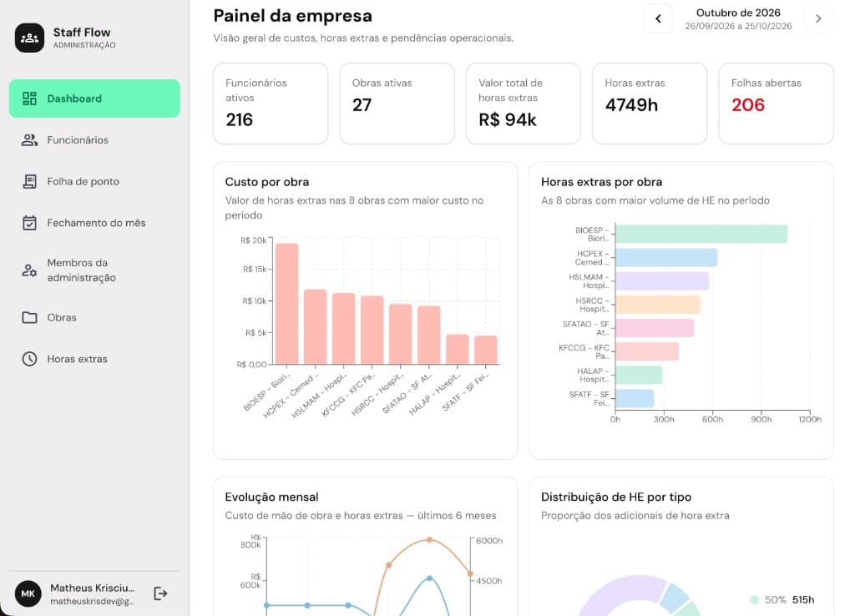
Task: Click the blue SFATF horizontal bar
Action: point(635,398)
